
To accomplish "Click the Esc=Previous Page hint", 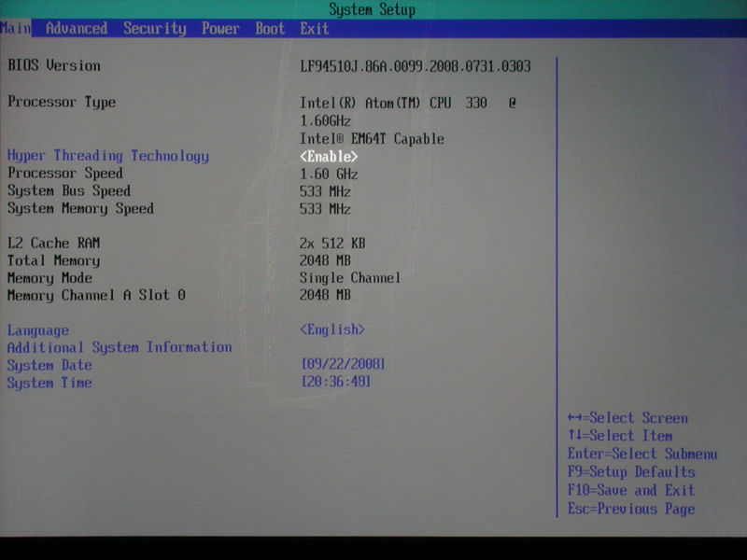I will click(631, 509).
